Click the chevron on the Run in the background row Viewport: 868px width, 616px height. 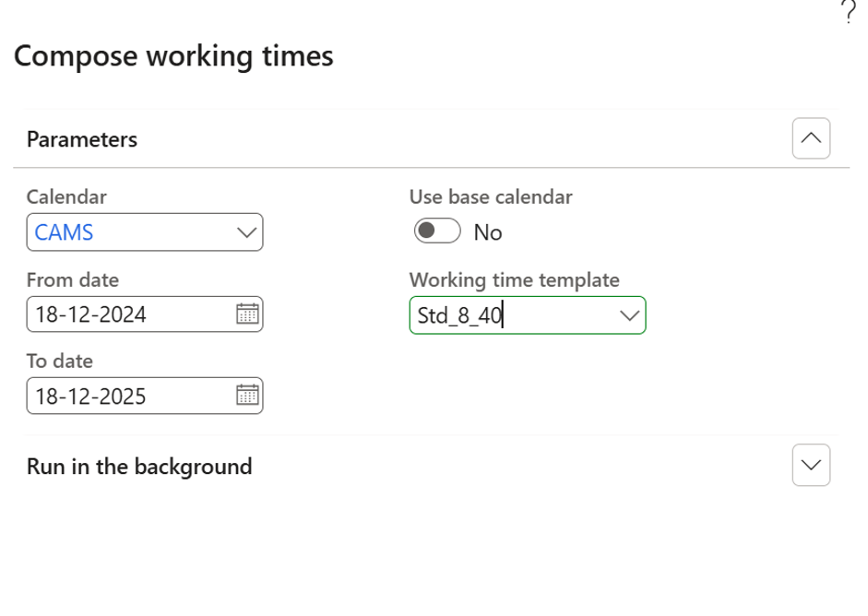(x=811, y=467)
